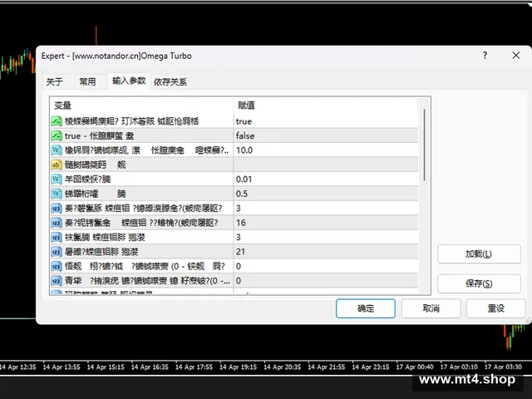Click the green icon in the false value row

(x=57, y=135)
